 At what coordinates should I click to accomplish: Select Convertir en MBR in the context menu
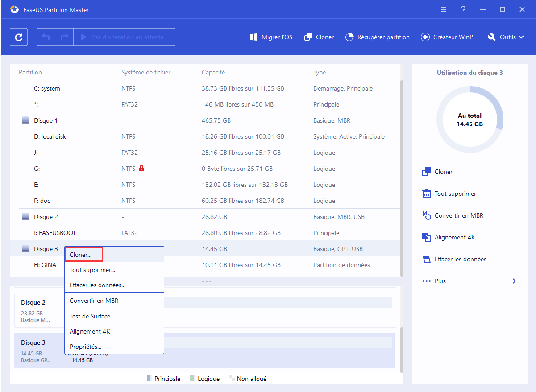(114, 301)
